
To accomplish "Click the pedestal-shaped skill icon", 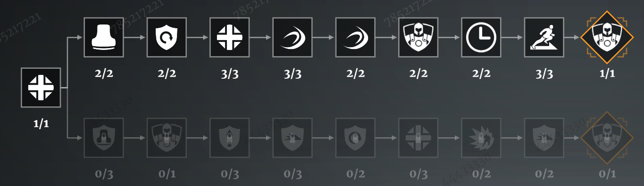I will tap(103, 37).
